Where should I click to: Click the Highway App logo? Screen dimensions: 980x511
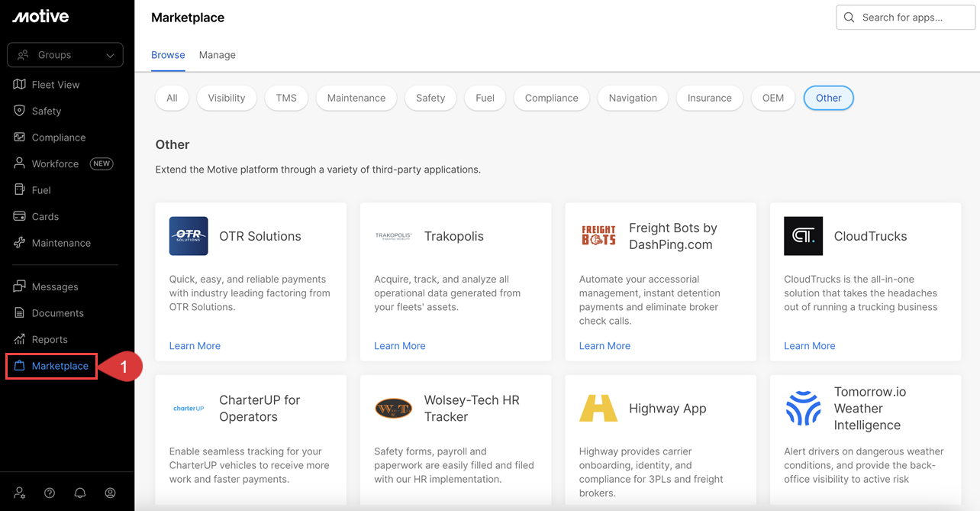tap(598, 408)
